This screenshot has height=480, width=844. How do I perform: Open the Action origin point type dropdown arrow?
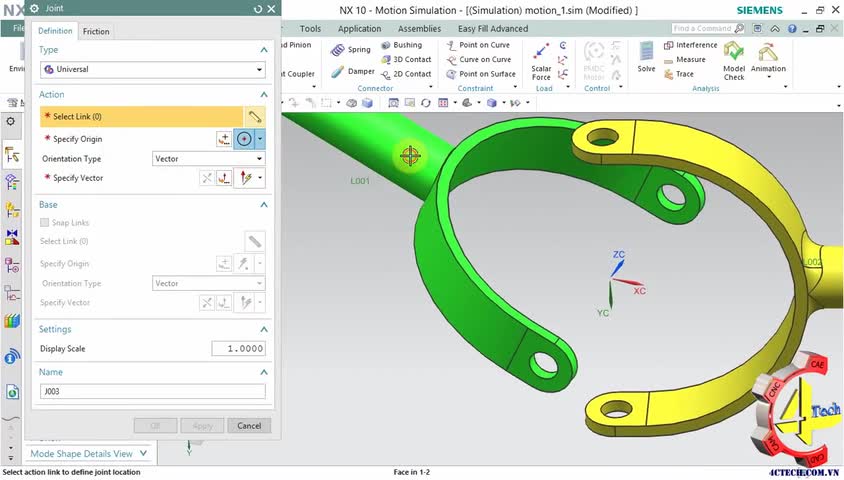tap(259, 139)
